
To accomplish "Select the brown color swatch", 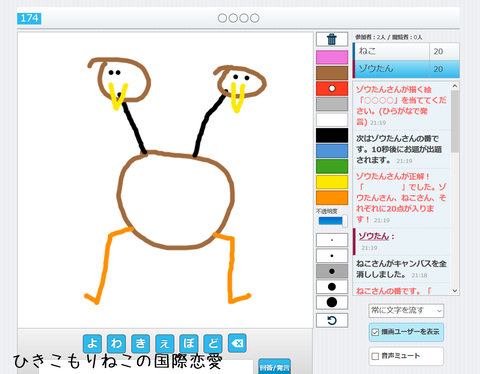I will [332, 73].
